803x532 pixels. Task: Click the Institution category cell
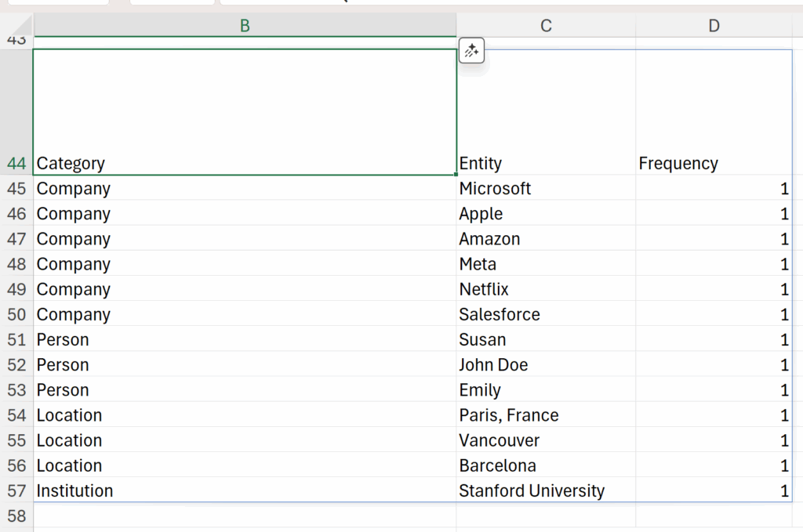click(245, 490)
